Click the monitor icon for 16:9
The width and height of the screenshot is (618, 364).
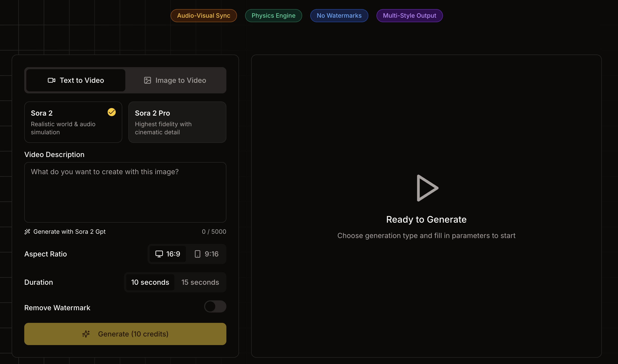tap(159, 254)
